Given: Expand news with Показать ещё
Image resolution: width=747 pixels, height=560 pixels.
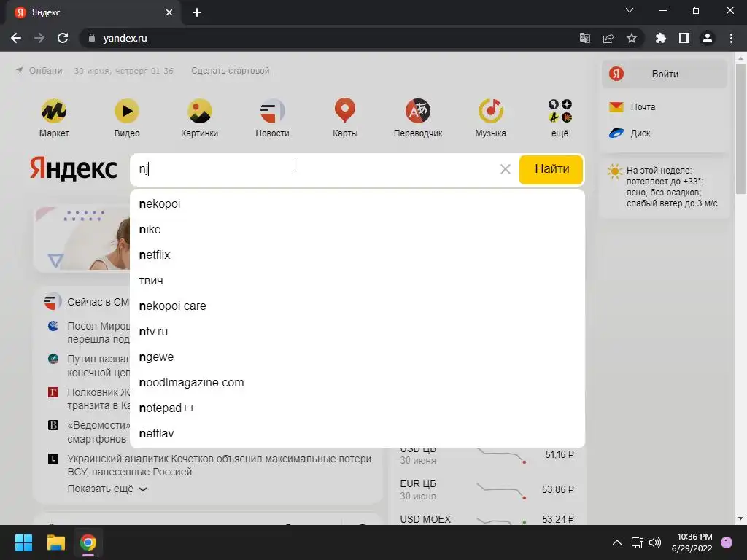Looking at the screenshot, I should (107, 489).
